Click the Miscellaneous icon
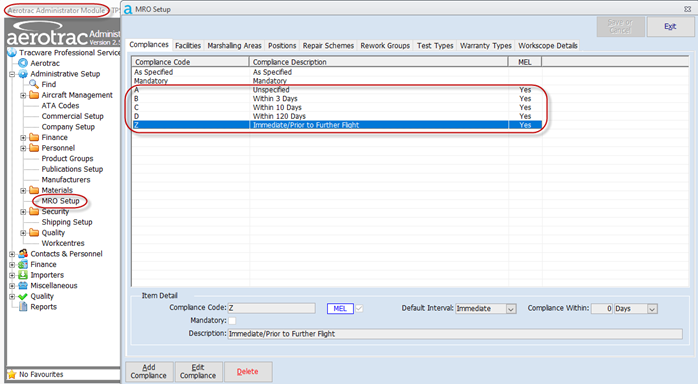 pyautogui.click(x=23, y=286)
